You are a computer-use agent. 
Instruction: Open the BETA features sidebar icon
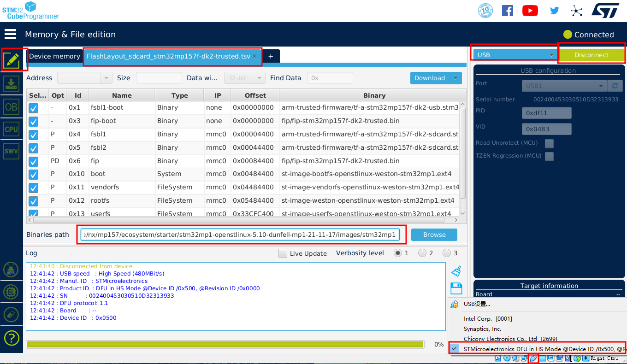[11, 270]
